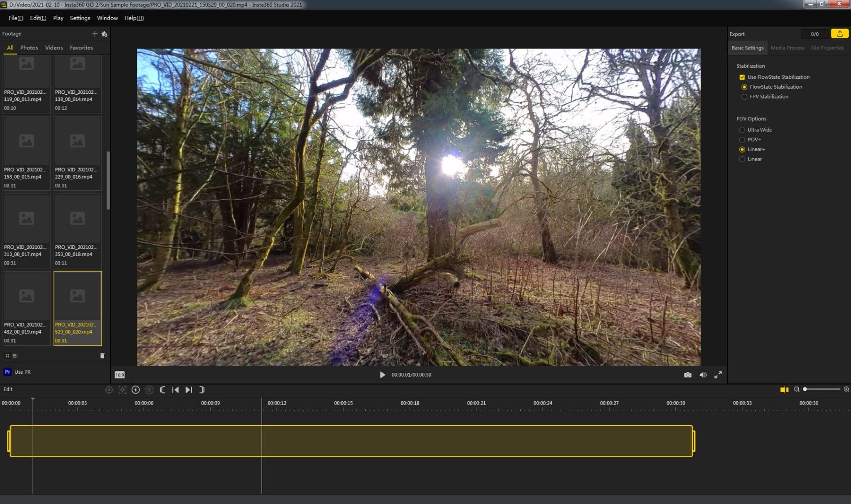Add footage with the plus icon
This screenshot has width=851, height=504.
point(95,34)
